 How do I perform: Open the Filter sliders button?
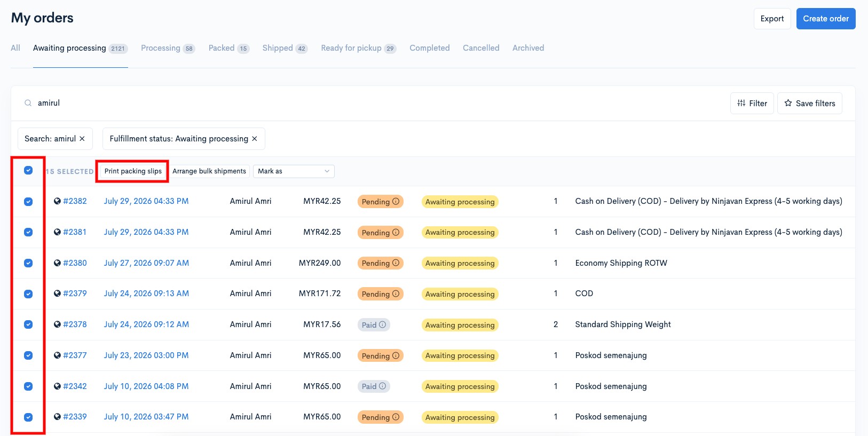click(752, 103)
